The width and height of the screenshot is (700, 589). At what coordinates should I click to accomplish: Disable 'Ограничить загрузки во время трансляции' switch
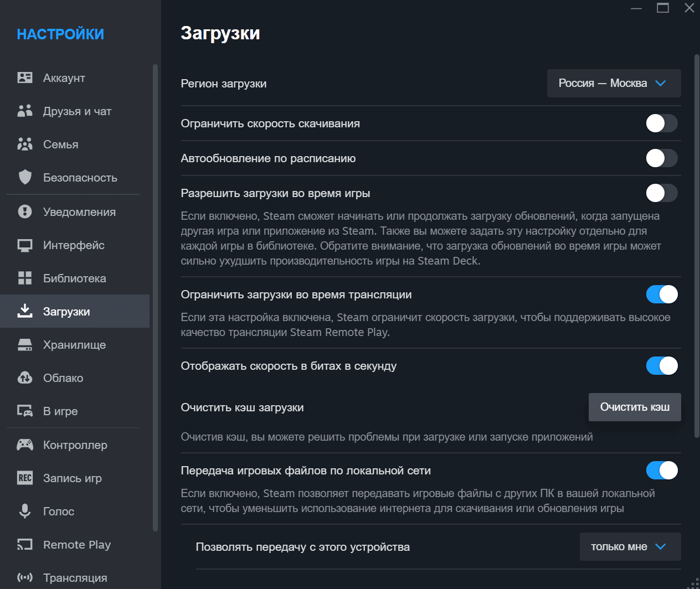[662, 294]
